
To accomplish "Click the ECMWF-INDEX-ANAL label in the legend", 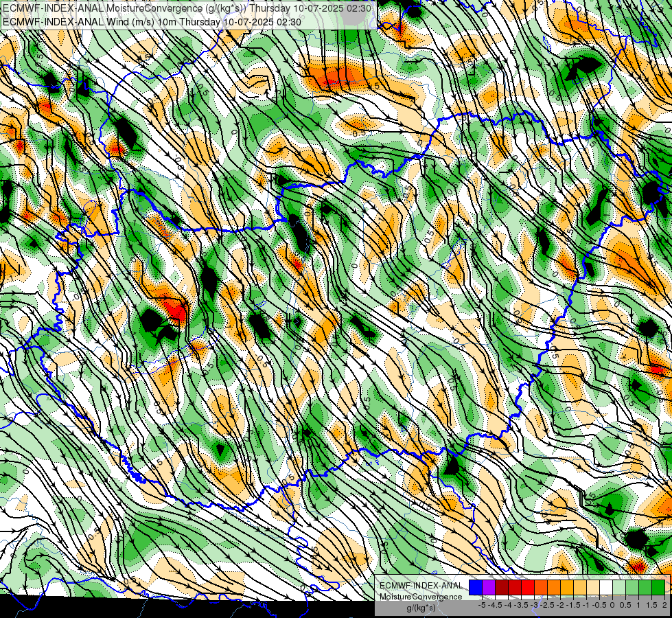I will point(421,586).
